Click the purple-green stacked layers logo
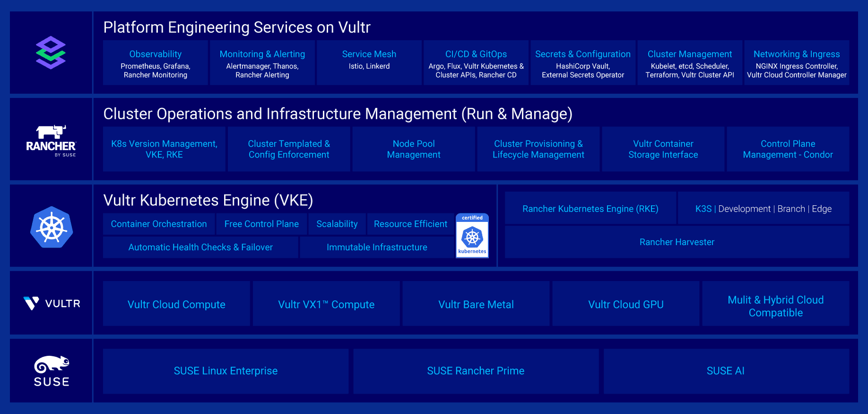The image size is (868, 414). [51, 53]
